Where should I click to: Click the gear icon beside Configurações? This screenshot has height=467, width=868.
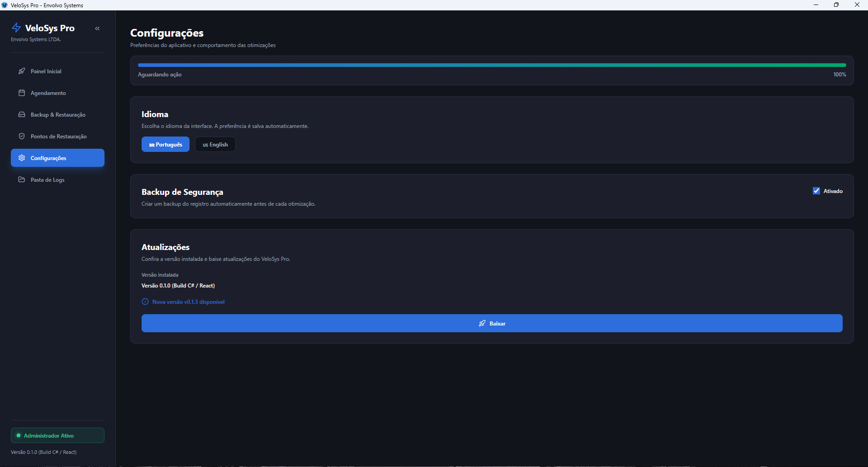coord(22,158)
